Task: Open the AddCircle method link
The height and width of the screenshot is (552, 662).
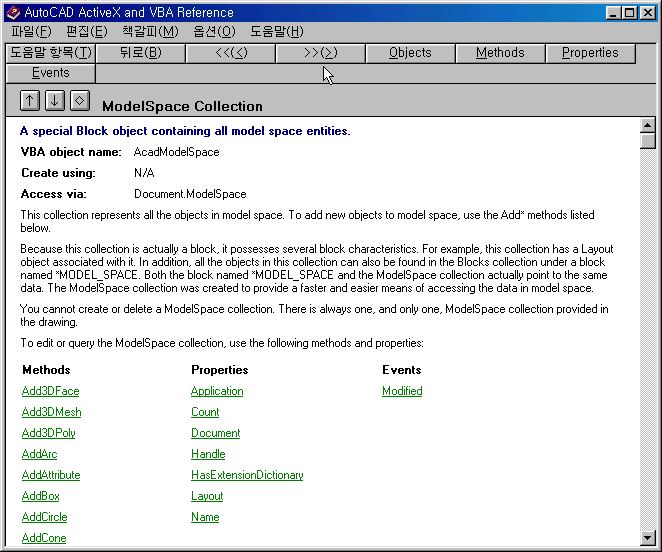Action: (44, 517)
